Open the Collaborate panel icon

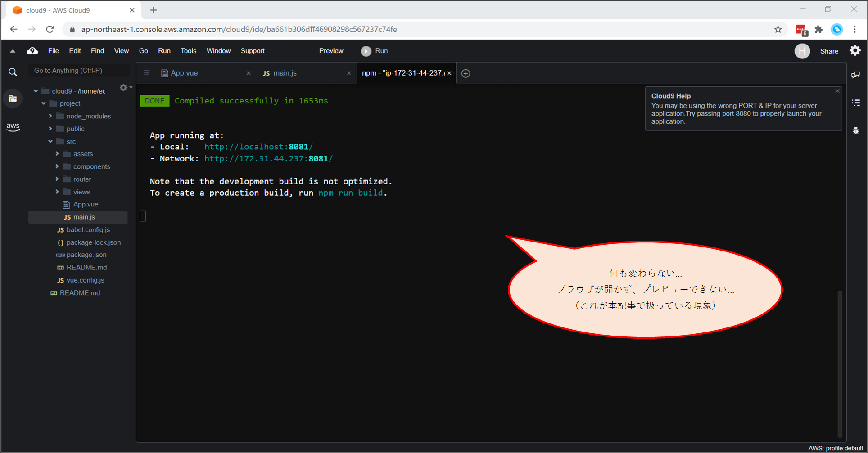pyautogui.click(x=856, y=75)
